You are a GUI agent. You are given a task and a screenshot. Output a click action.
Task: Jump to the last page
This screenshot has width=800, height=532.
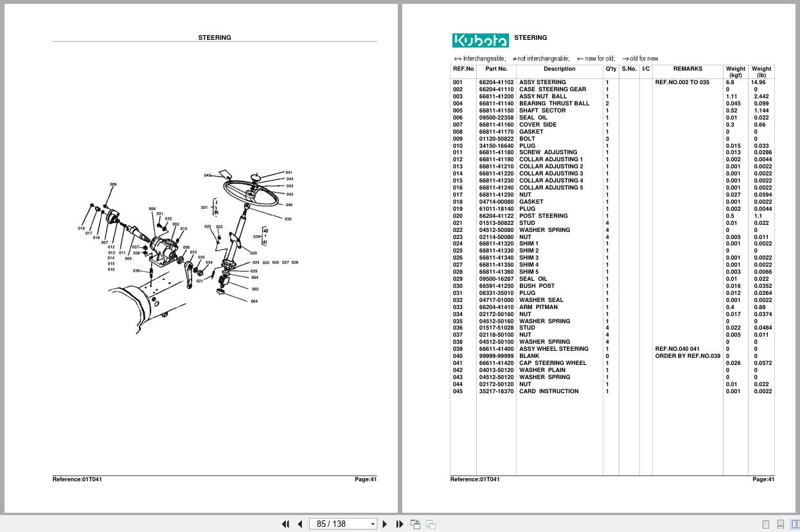[x=400, y=524]
